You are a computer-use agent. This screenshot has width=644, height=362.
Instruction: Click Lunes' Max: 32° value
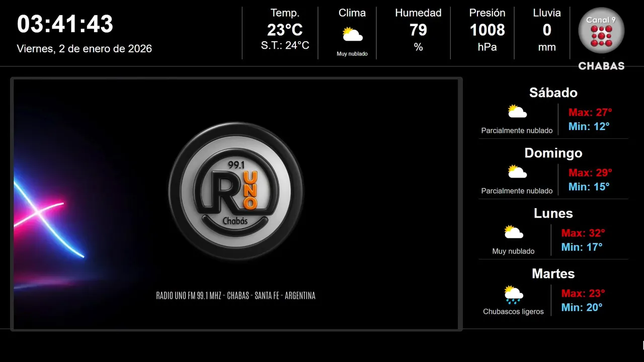[x=583, y=233]
